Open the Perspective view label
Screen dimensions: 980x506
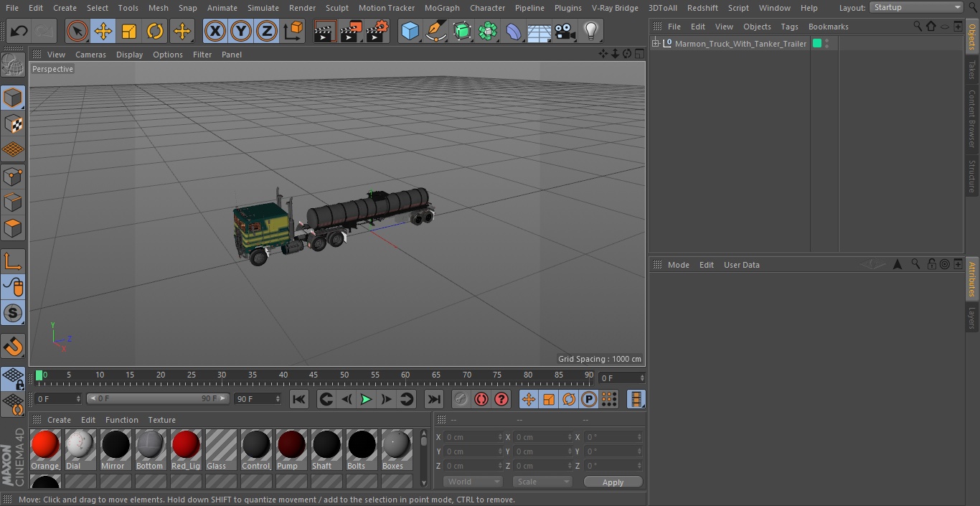click(52, 69)
